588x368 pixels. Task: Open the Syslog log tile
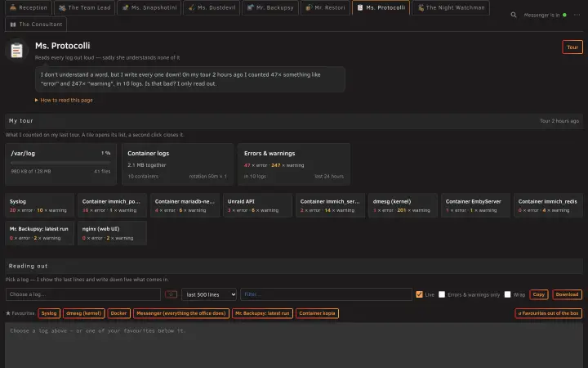coord(39,205)
